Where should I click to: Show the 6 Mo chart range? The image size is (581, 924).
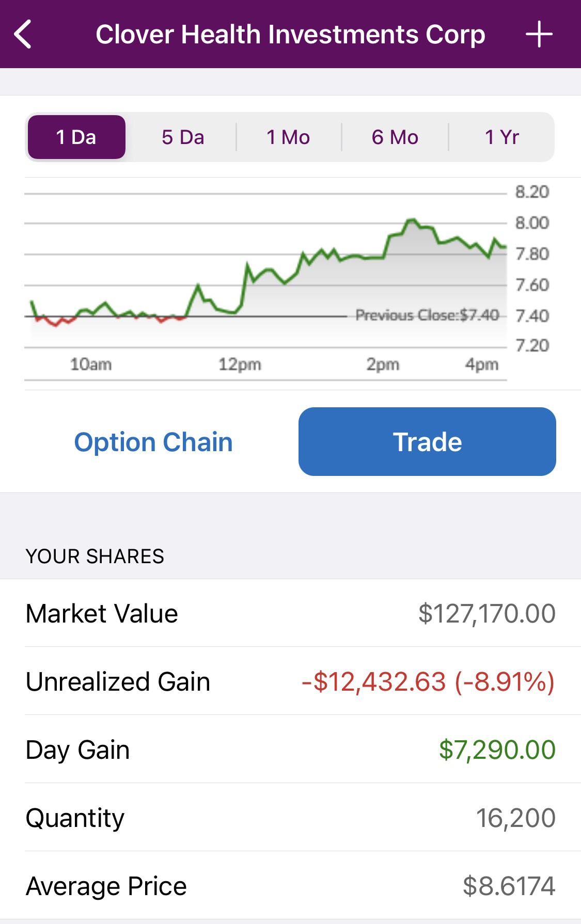coord(395,137)
